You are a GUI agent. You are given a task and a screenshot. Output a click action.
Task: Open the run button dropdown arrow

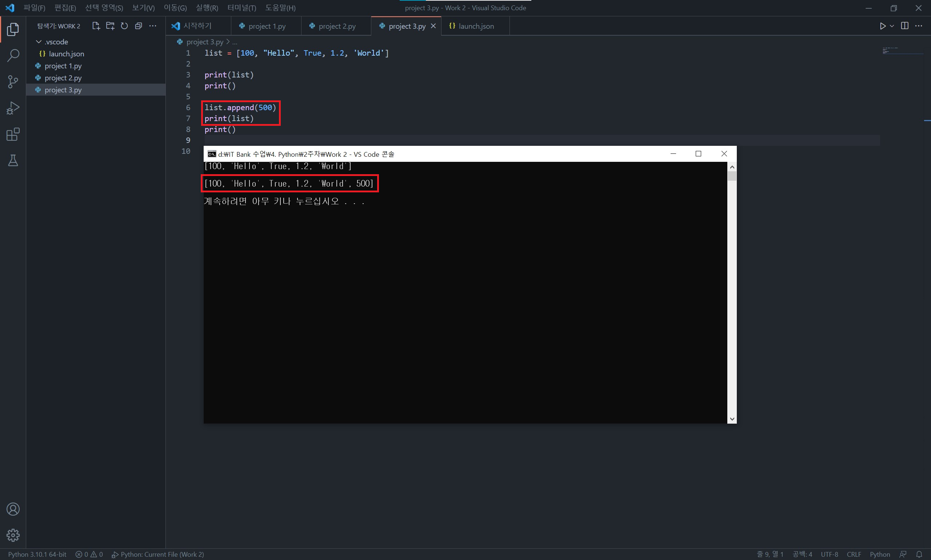tap(892, 26)
